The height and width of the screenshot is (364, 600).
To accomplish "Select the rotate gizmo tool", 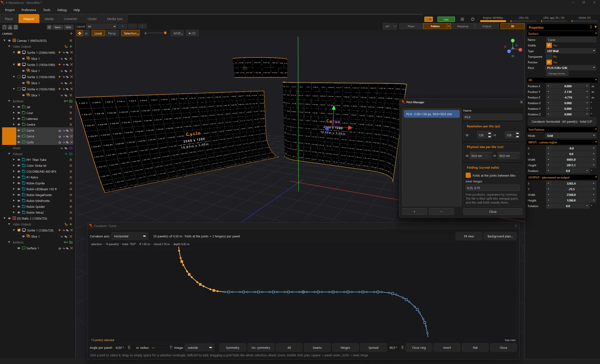I will tap(86, 33).
